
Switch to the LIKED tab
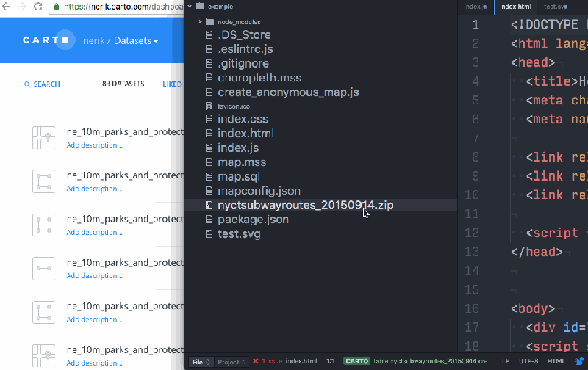[x=172, y=84]
